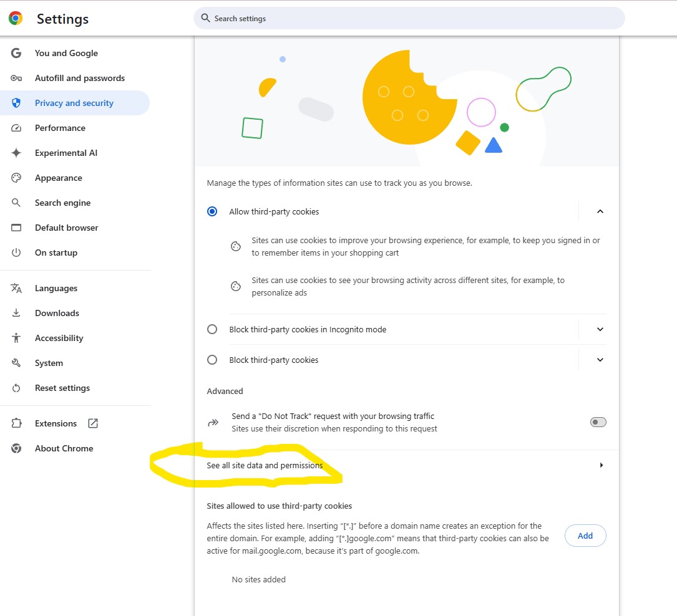Click the System wrench icon
Screen dimensions: 677x616
click(x=16, y=363)
